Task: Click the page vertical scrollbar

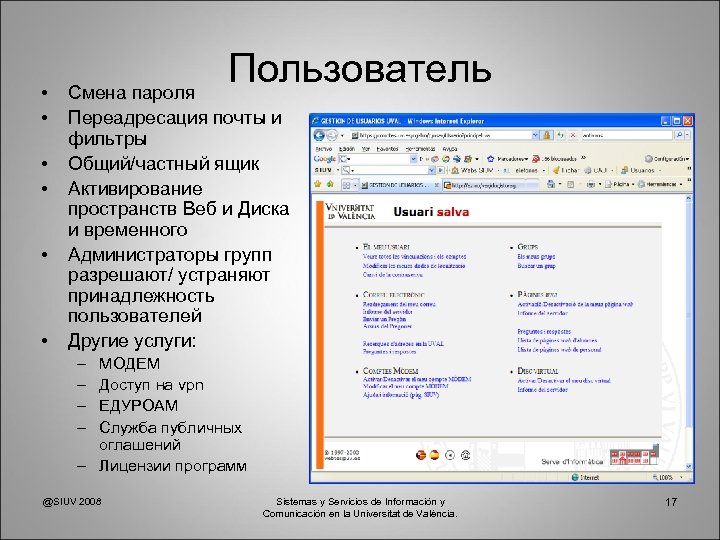Action: (x=689, y=332)
